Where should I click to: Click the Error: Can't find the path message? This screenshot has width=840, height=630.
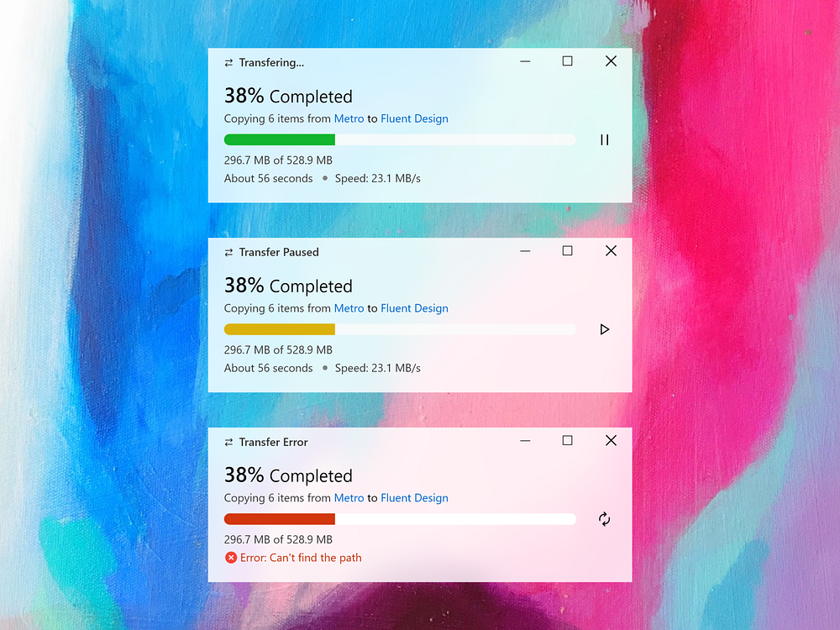click(x=302, y=557)
